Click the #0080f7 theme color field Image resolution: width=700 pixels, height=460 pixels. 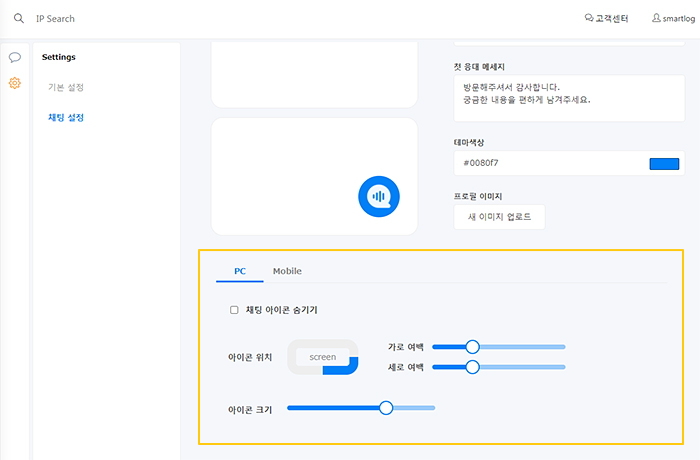[569, 163]
